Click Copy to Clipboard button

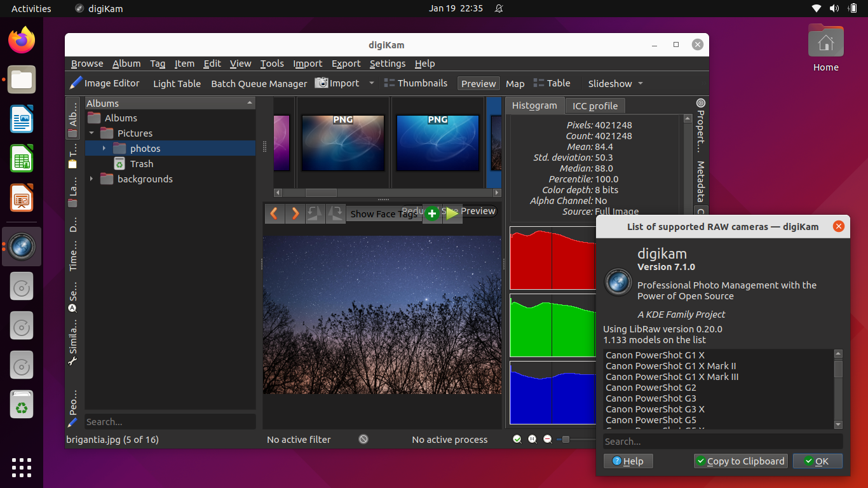[x=740, y=461]
